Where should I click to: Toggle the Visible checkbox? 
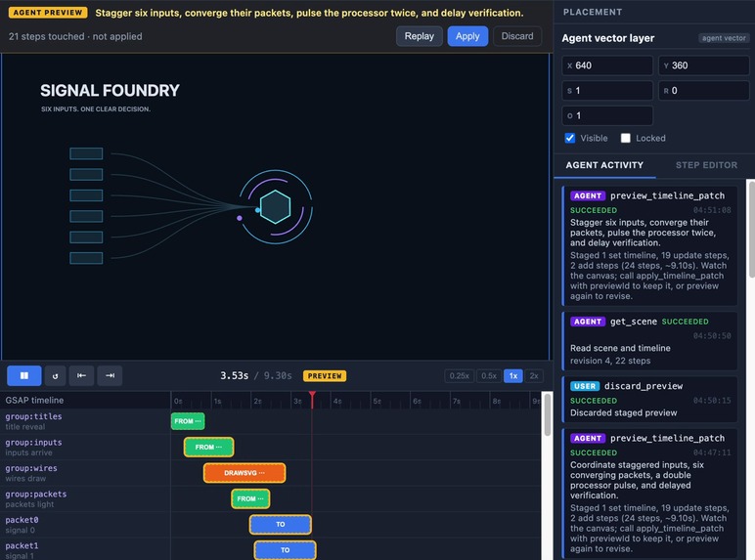[570, 138]
